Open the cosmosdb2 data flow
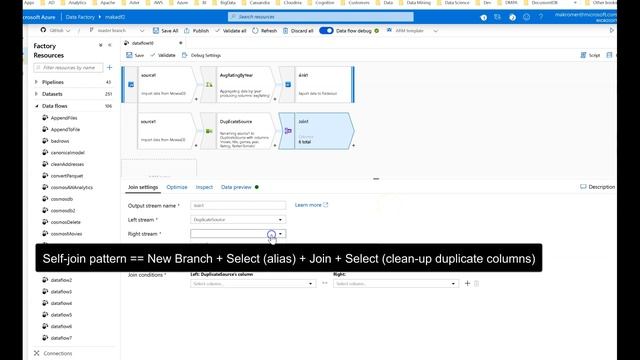 coord(63,211)
